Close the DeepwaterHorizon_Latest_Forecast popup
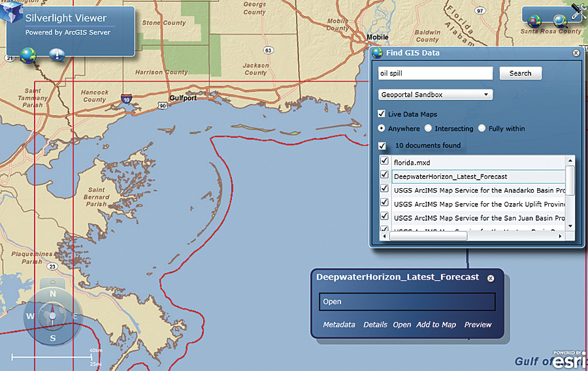Screen dimensions: 588x371 coord(491,278)
